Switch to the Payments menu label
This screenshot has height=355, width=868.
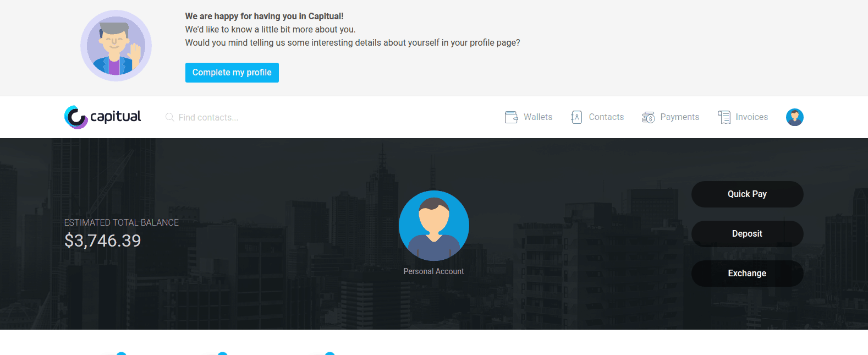[x=680, y=117]
